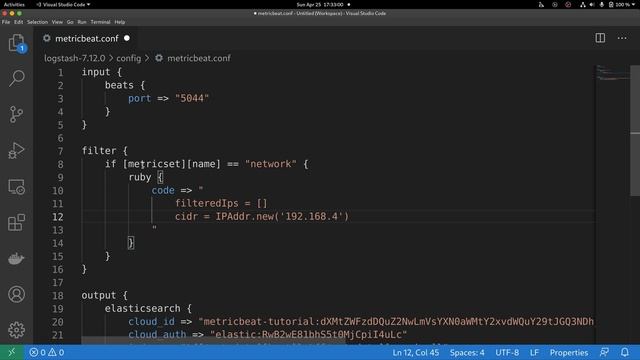Screen dimensions: 640x360
Task: Open Activities overview in top bar
Action: click(14, 4)
